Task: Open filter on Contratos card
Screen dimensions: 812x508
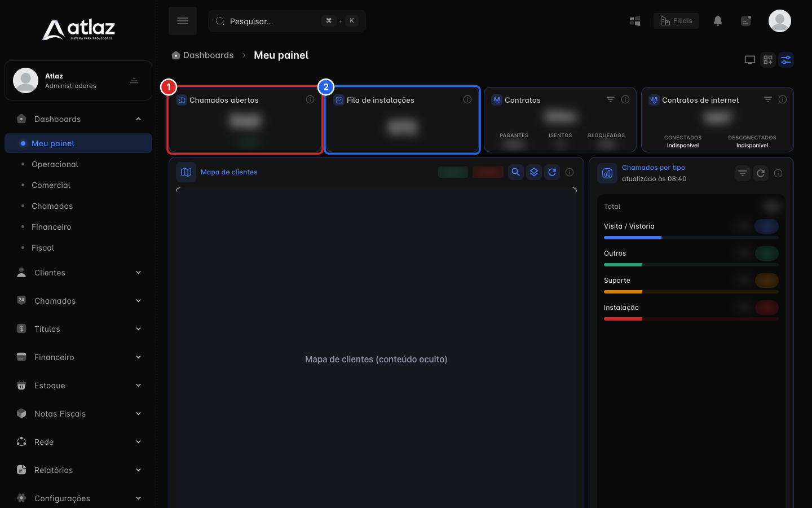Action: point(611,99)
